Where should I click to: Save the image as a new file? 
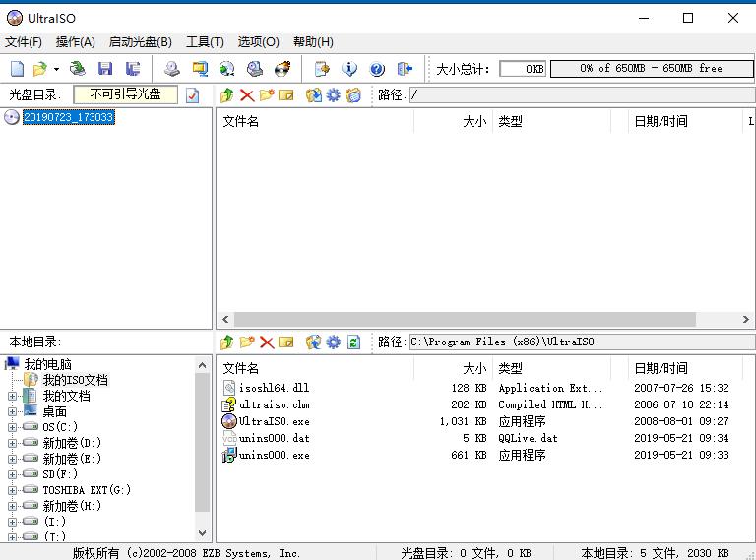[133, 69]
